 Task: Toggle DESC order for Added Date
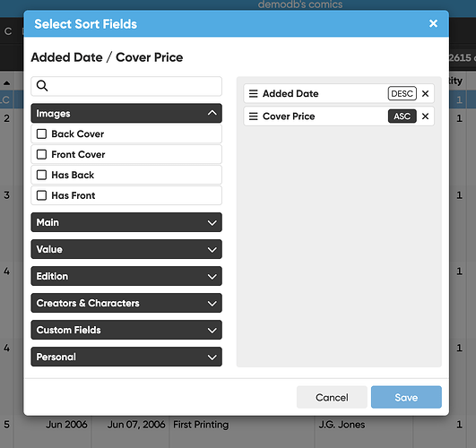(x=402, y=93)
